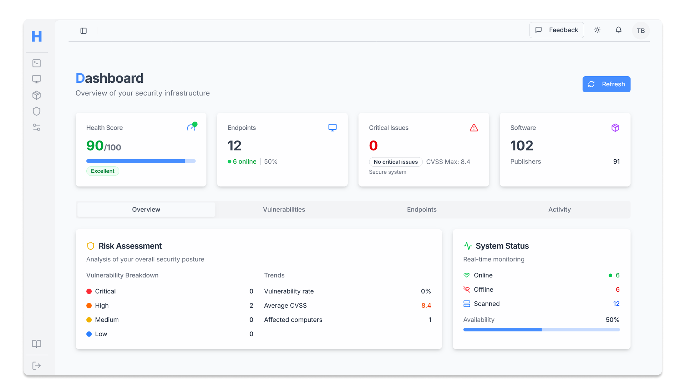
Task: Click the Vulnerability rate row label
Action: (289, 292)
